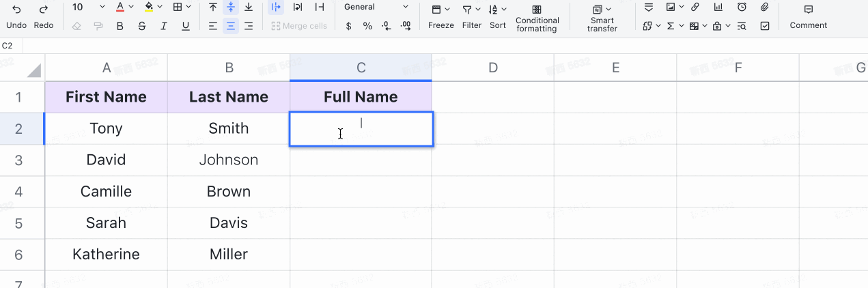Click the Comment button
The height and width of the screenshot is (288, 868).
coord(808,16)
